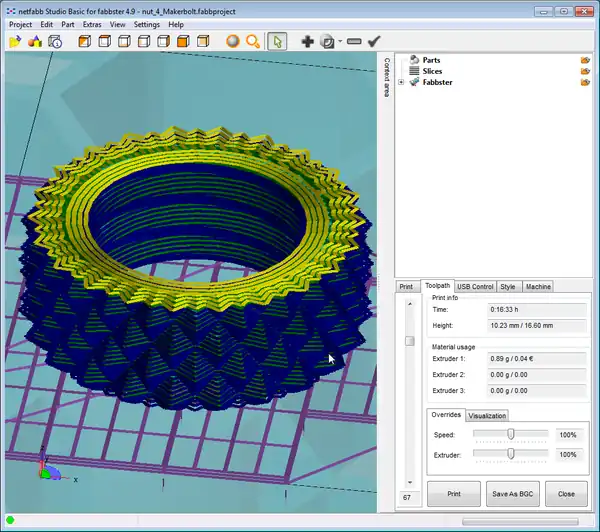
Task: Click the checkmark icon in toolbar
Action: pyautogui.click(x=374, y=42)
